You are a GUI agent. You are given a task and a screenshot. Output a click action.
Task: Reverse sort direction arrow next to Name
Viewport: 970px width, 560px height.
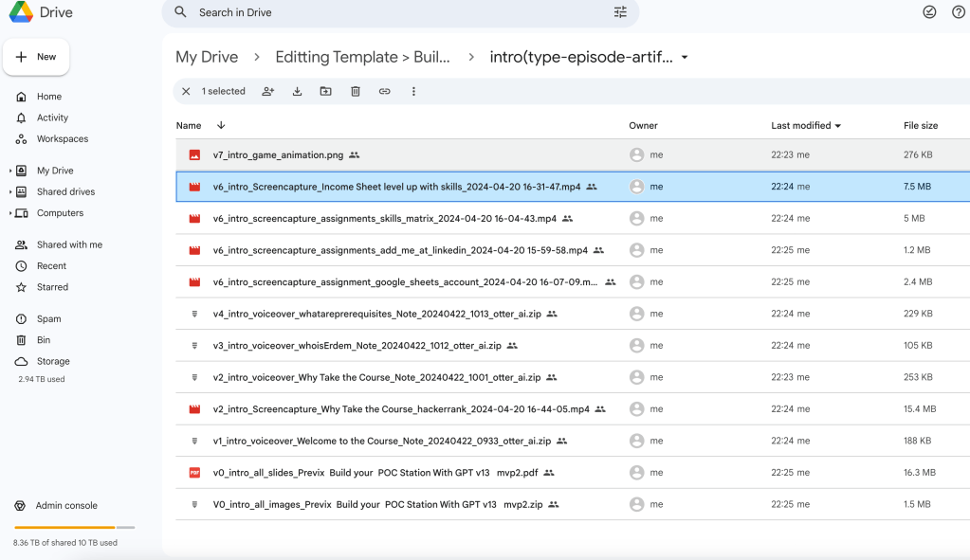(x=221, y=125)
